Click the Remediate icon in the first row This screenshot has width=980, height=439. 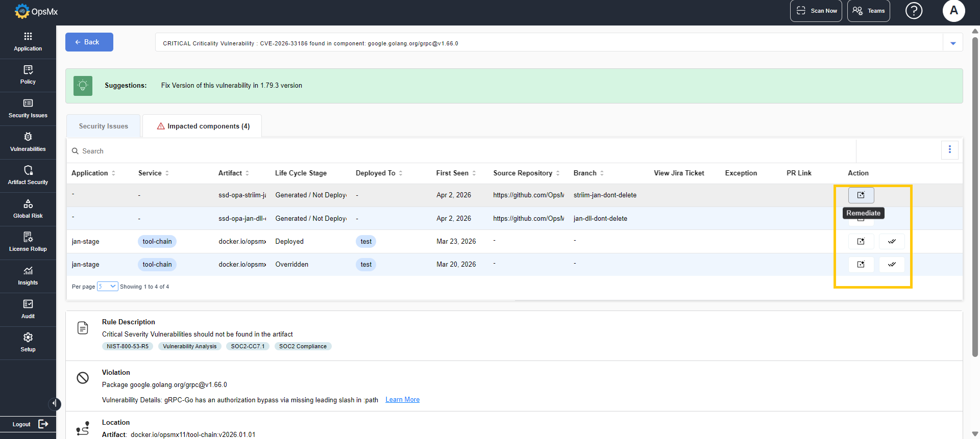pyautogui.click(x=861, y=195)
